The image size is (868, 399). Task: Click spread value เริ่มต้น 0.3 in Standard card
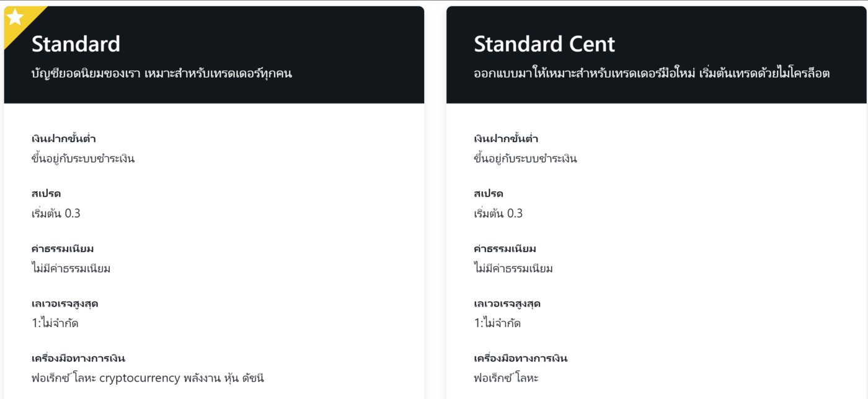coord(56,213)
